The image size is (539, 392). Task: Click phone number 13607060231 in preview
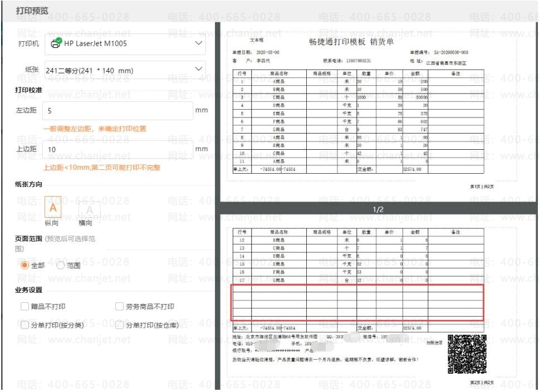[359, 61]
